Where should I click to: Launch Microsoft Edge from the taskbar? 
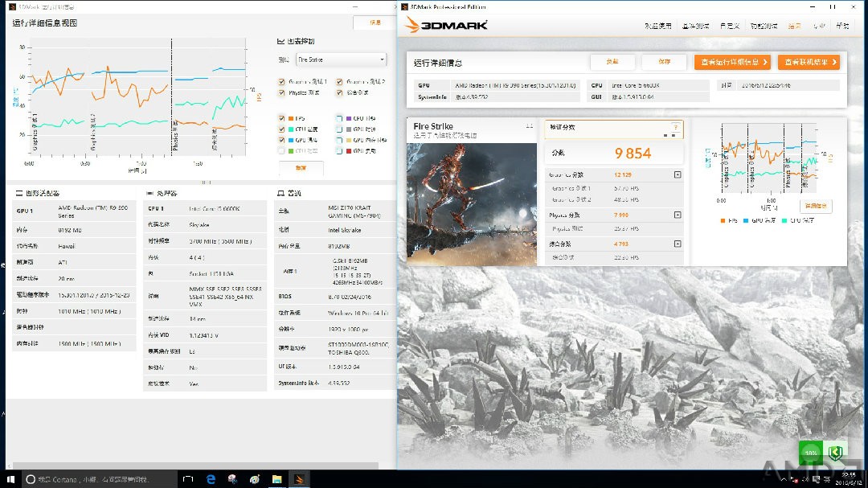point(211,479)
